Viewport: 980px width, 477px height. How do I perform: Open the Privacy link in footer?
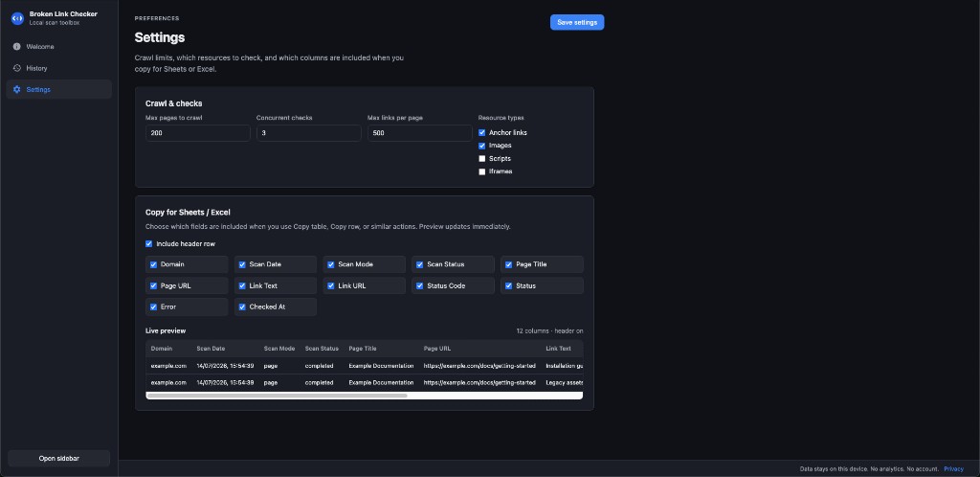[954, 469]
